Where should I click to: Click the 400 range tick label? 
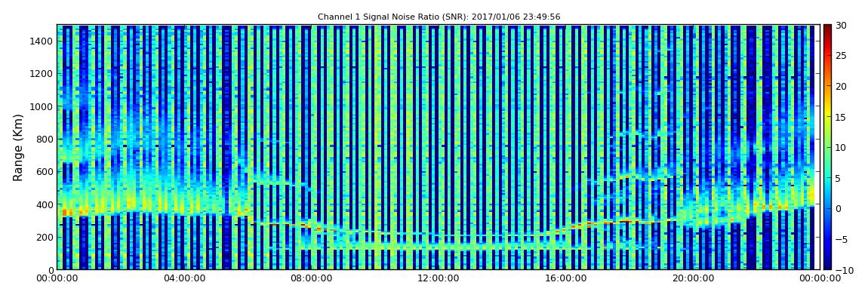(45, 204)
